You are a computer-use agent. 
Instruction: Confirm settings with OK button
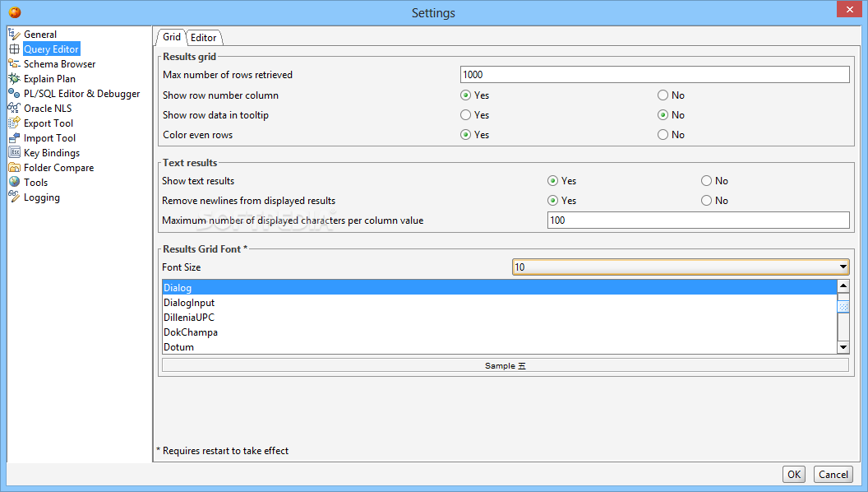pos(794,474)
